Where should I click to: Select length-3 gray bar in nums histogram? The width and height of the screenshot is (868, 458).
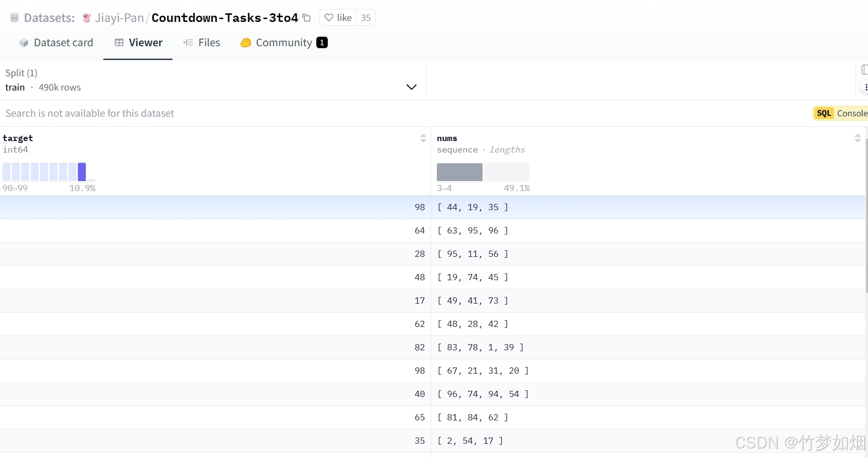[x=459, y=172]
